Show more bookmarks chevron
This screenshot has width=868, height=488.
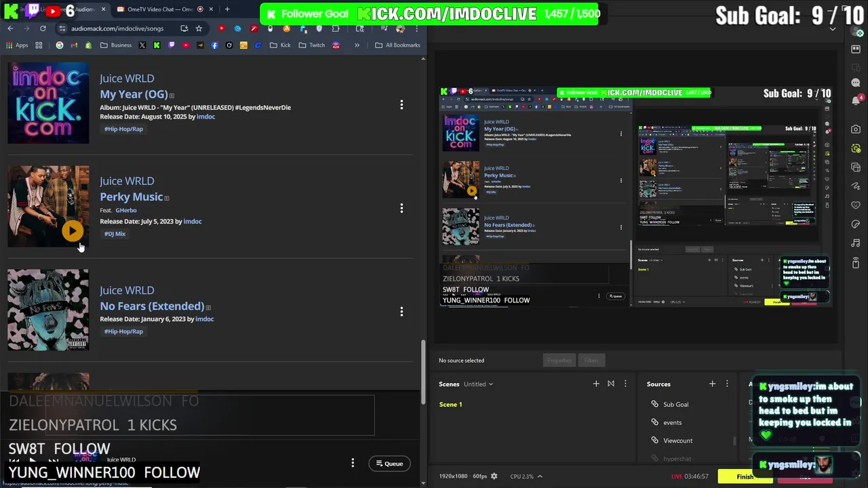pos(357,45)
